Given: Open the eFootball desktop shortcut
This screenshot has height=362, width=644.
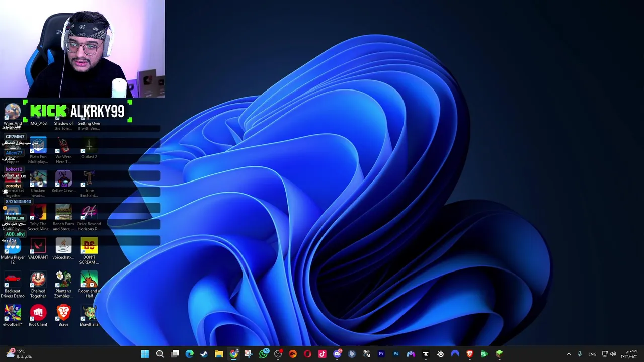Looking at the screenshot, I should tap(13, 316).
